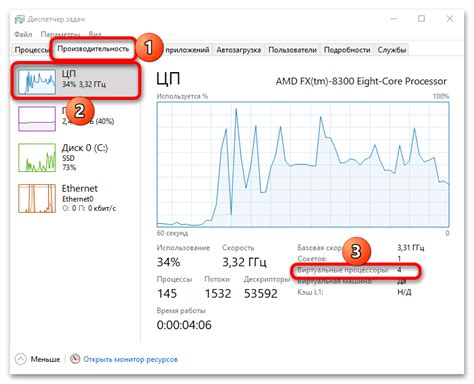The image size is (474, 384).
Task: Open the Пользователи tab
Action: pos(292,50)
